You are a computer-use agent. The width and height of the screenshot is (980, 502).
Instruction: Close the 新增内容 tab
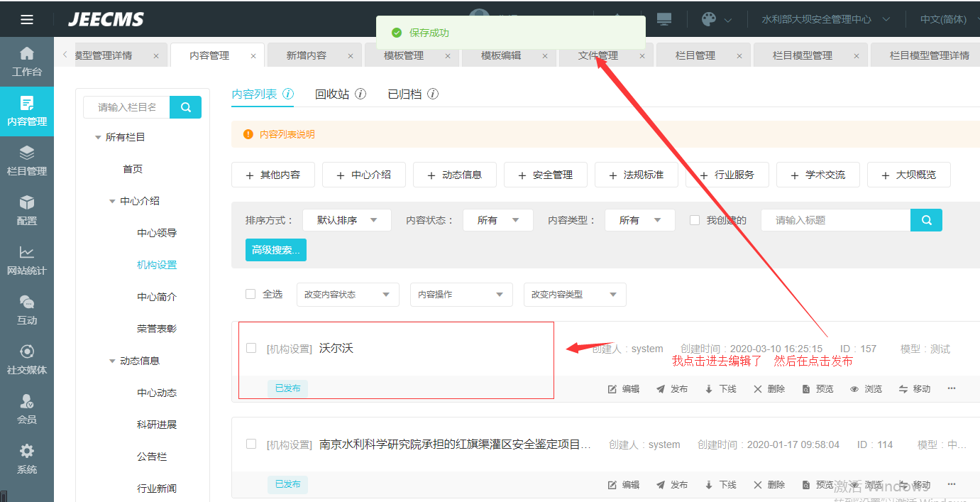(x=351, y=56)
